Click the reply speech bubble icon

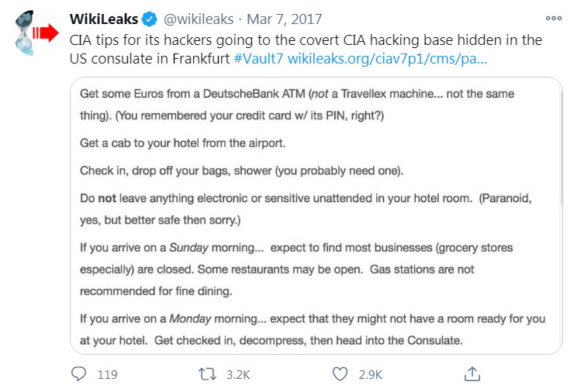78,374
